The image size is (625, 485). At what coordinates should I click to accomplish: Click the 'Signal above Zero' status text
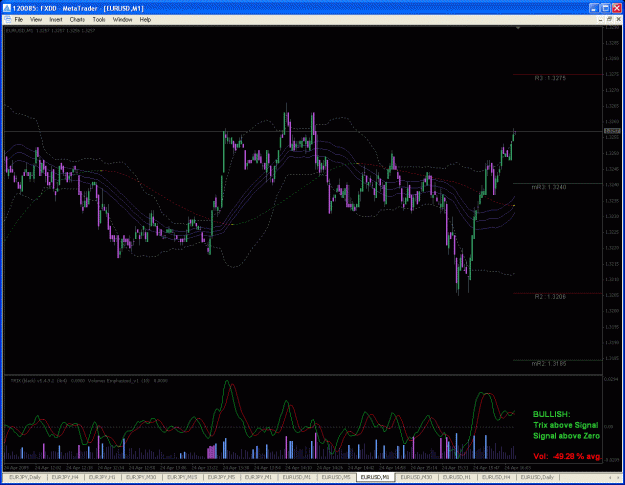566,436
